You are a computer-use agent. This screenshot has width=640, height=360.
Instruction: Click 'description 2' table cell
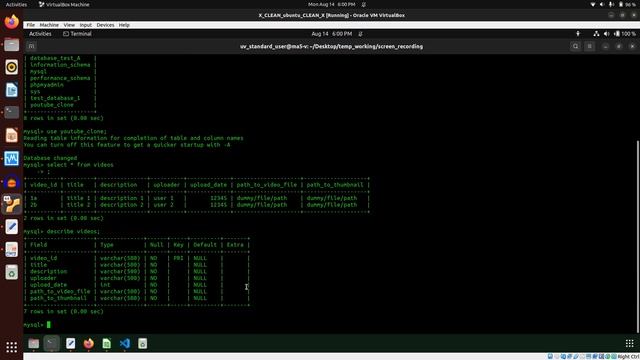tap(122, 204)
